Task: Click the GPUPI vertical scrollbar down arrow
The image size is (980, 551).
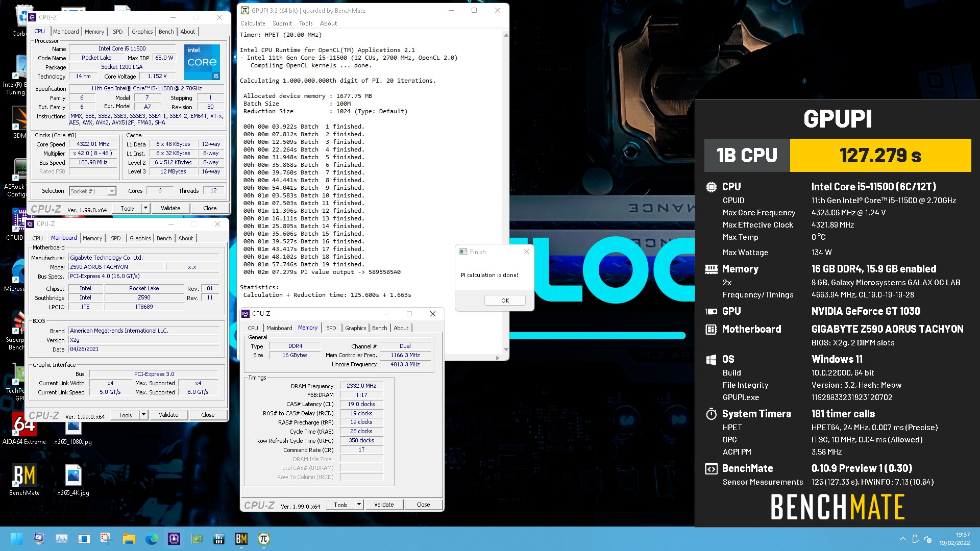Action: (506, 349)
